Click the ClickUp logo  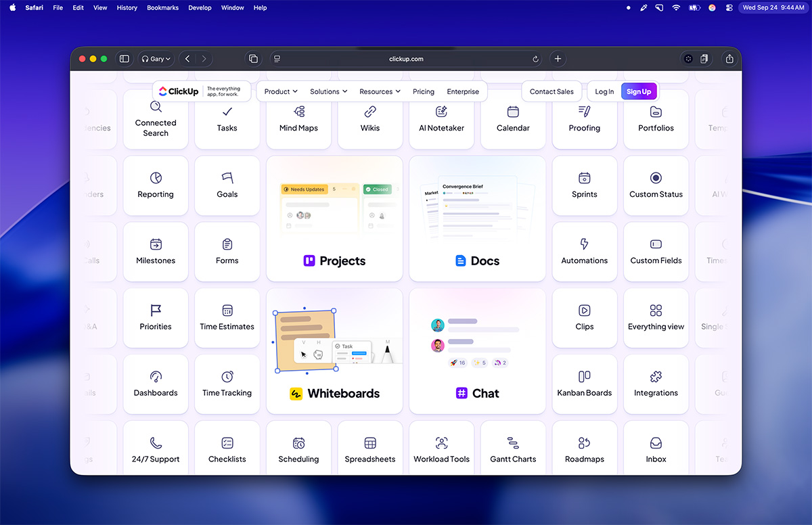(x=179, y=91)
